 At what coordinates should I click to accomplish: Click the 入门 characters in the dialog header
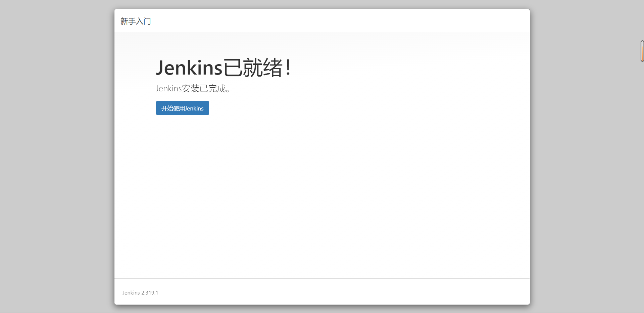(144, 21)
